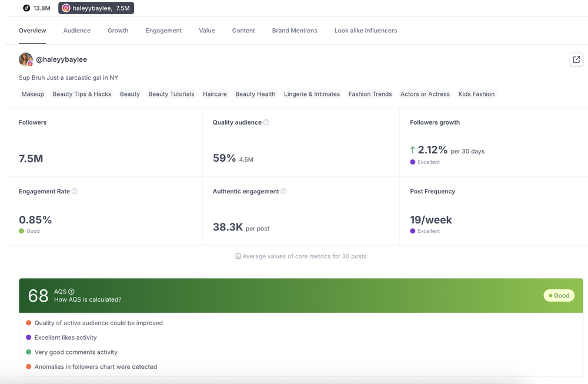588x384 pixels.
Task: Go to the Engagement tab
Action: [x=163, y=31]
